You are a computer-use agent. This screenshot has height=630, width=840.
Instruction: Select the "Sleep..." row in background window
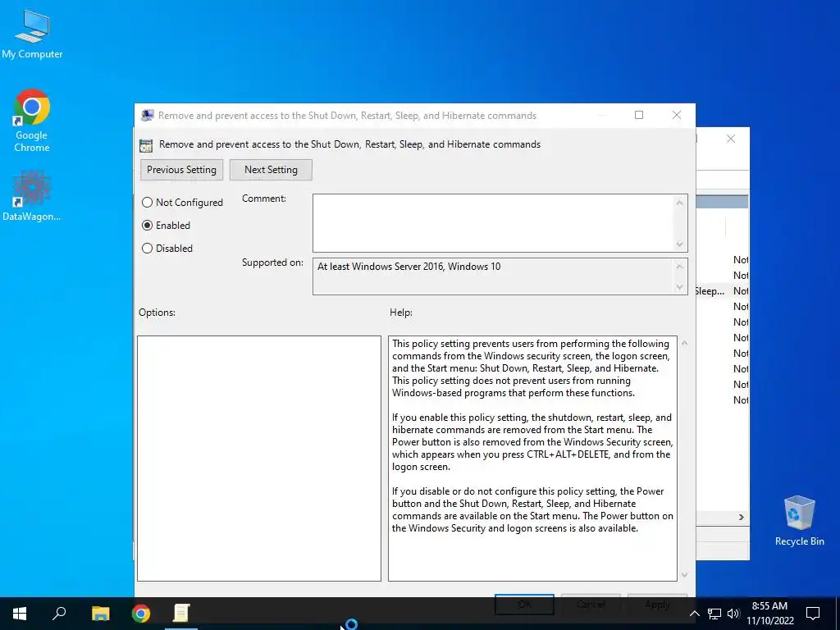point(722,291)
